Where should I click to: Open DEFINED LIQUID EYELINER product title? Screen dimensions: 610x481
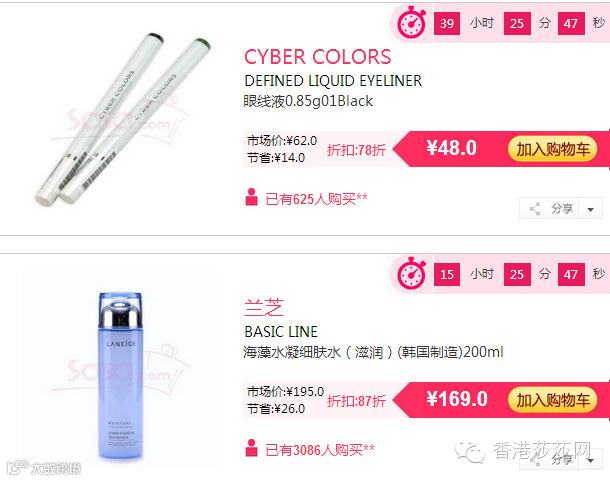tap(333, 81)
